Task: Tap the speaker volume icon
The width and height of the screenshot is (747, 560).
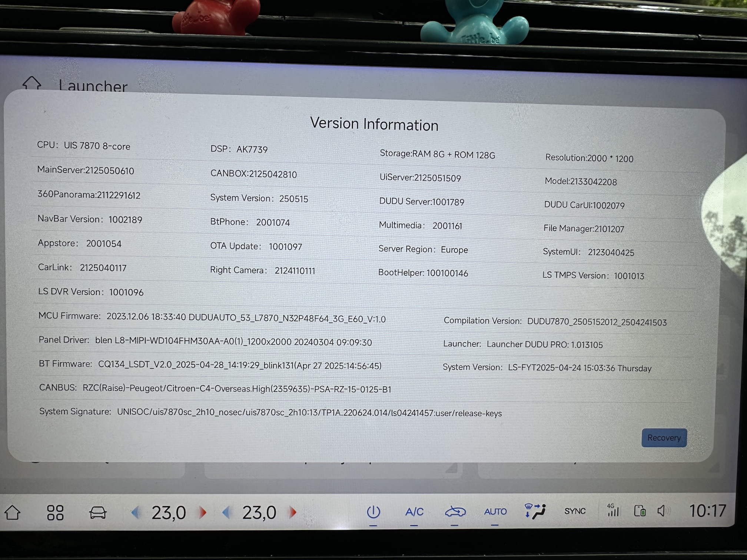Action: (x=663, y=511)
